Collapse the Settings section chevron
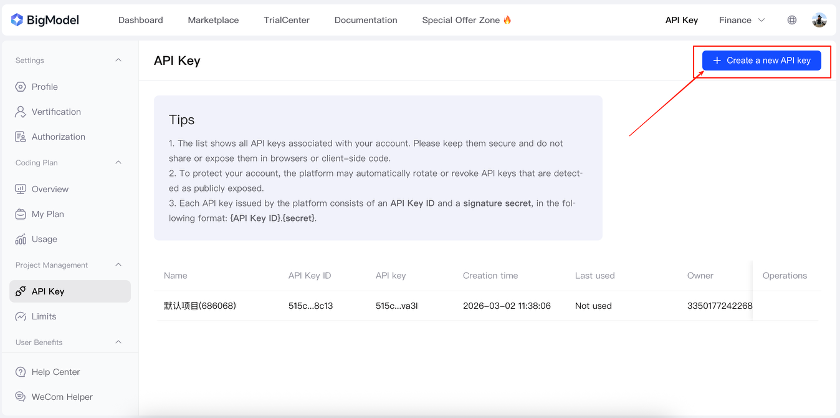This screenshot has height=418, width=840. 119,61
